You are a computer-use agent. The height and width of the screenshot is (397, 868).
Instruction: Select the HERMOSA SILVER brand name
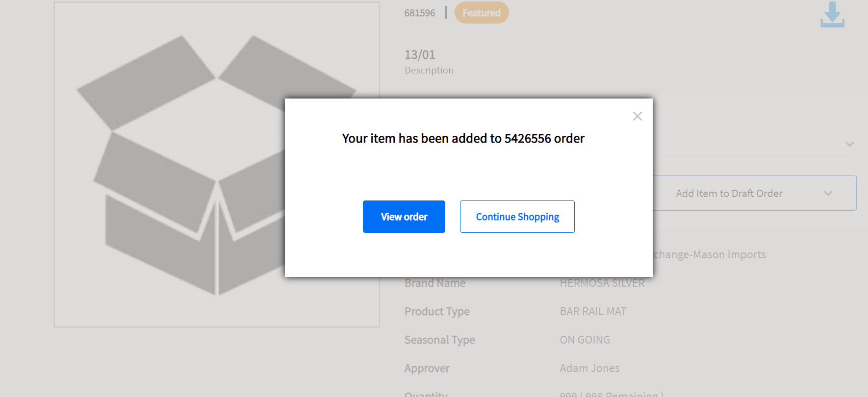click(x=602, y=283)
